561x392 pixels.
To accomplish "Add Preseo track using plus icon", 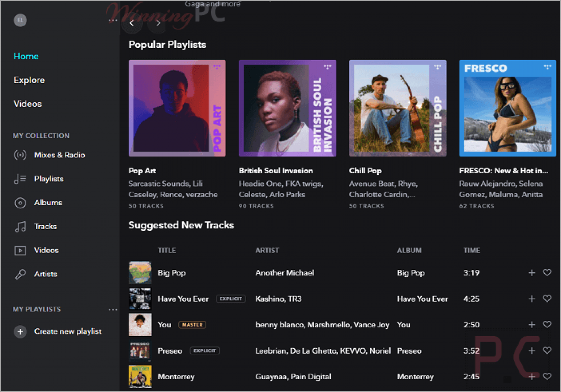I will pyautogui.click(x=532, y=350).
